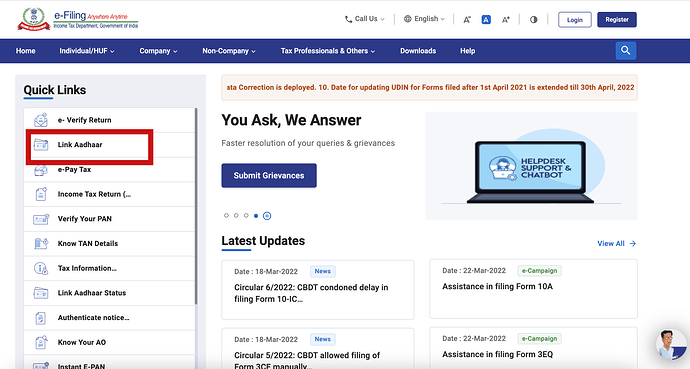Click the Register button

point(617,19)
